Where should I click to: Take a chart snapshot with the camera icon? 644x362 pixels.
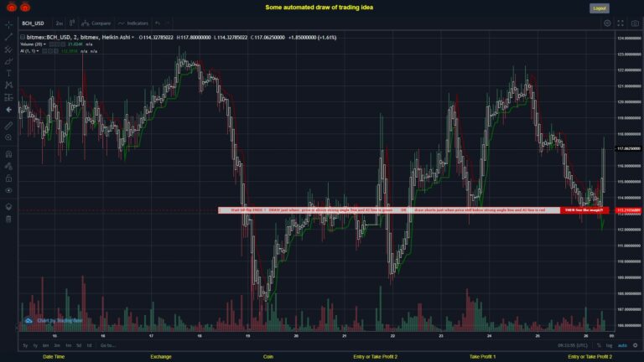(635, 23)
